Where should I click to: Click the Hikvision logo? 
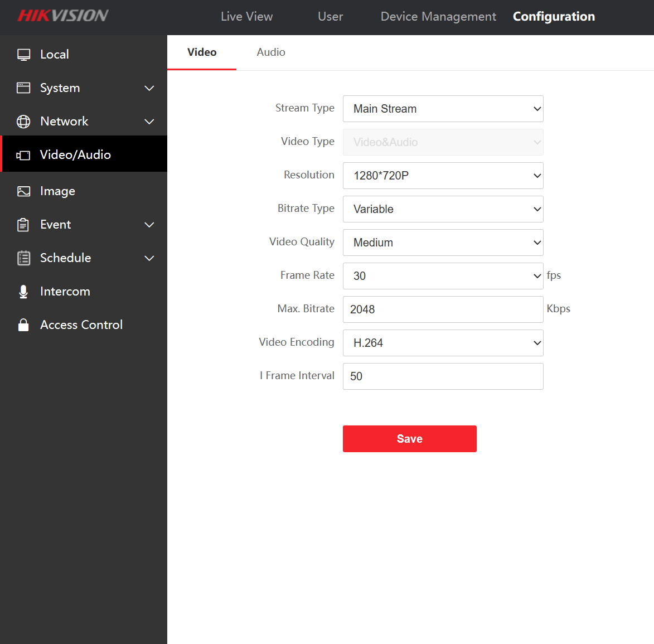63,16
